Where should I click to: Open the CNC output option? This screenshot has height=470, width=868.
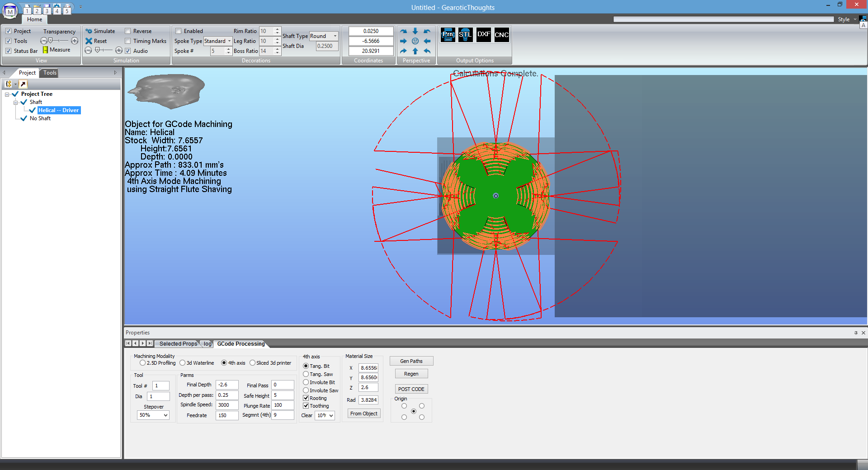(501, 35)
